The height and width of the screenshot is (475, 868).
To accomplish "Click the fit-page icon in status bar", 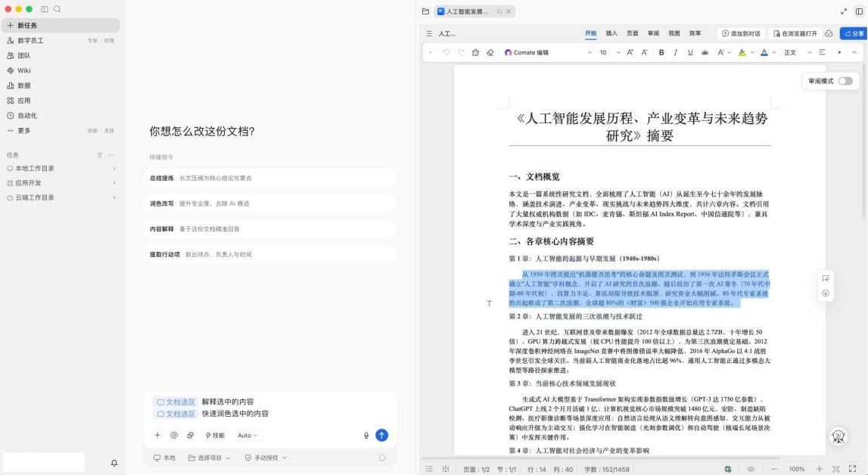I will (x=836, y=469).
